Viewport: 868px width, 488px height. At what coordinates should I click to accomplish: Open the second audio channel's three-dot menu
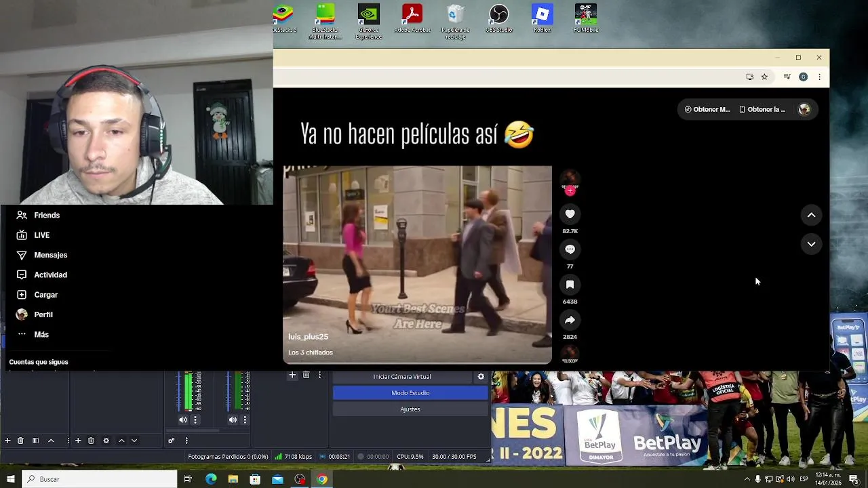(x=245, y=420)
